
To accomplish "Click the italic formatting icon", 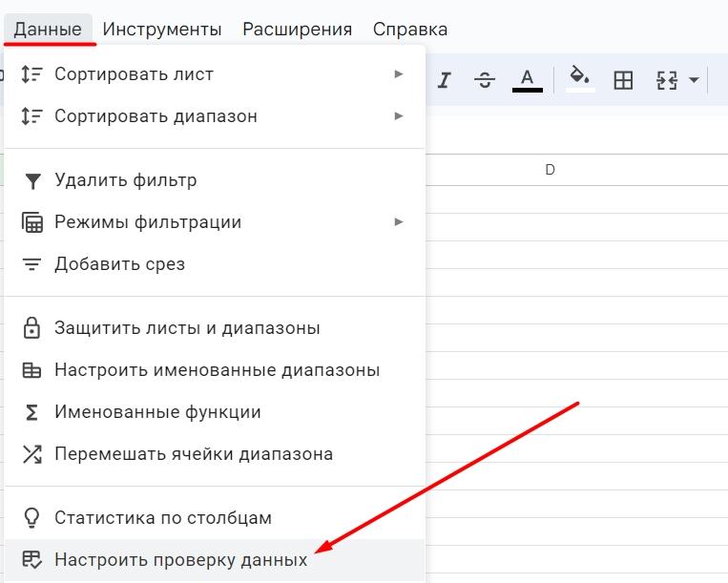I will 444,81.
